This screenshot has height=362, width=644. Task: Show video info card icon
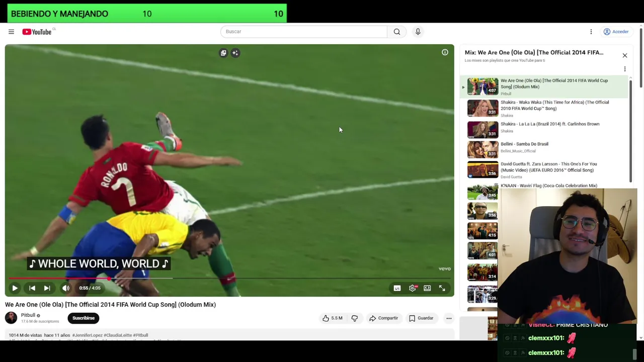445,52
